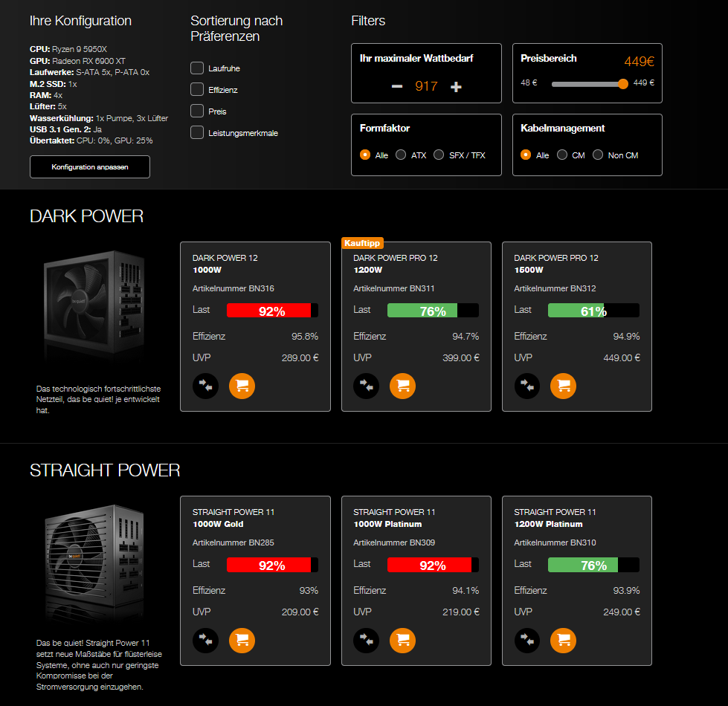Add Dark Power Pro 12 1500W to cart
Image resolution: width=728 pixels, height=706 pixels.
coord(563,386)
